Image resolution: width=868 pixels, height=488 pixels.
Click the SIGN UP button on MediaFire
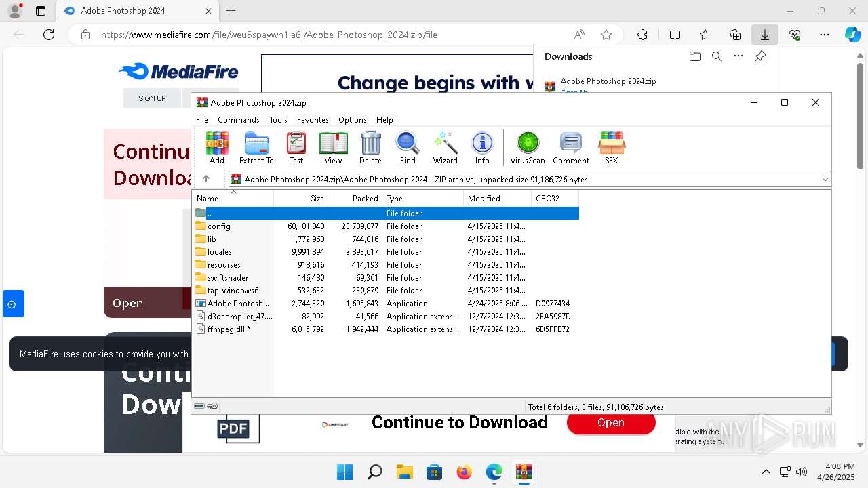click(152, 98)
